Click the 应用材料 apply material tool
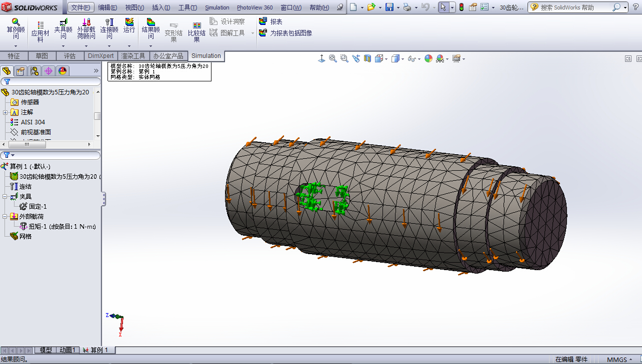This screenshot has height=364, width=642. [x=40, y=32]
